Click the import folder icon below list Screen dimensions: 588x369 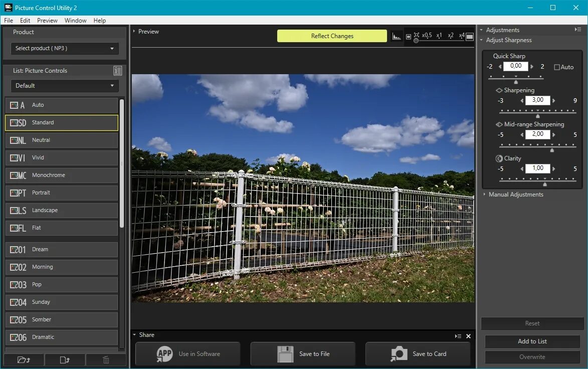[24, 360]
